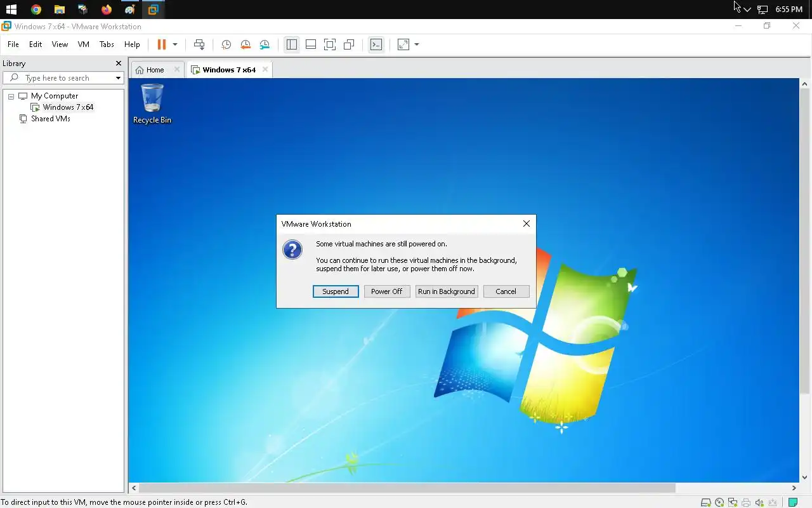
Task: Open the View menu
Action: coord(60,44)
